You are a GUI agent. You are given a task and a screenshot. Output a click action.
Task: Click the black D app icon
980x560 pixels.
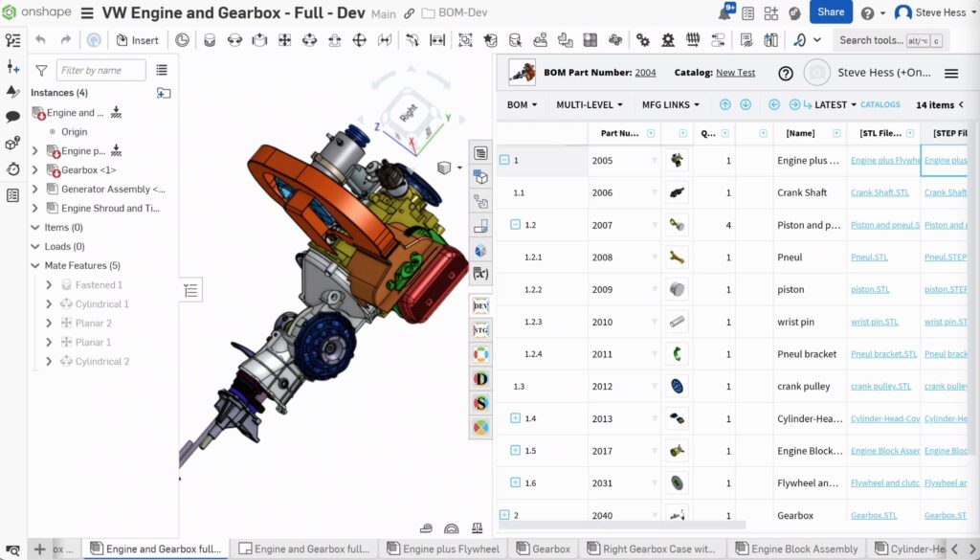click(480, 379)
